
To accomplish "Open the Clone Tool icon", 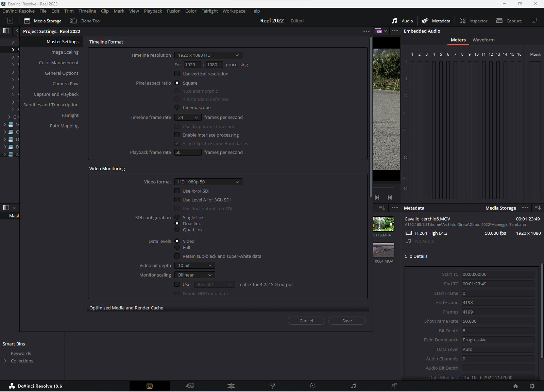I will pos(73,21).
